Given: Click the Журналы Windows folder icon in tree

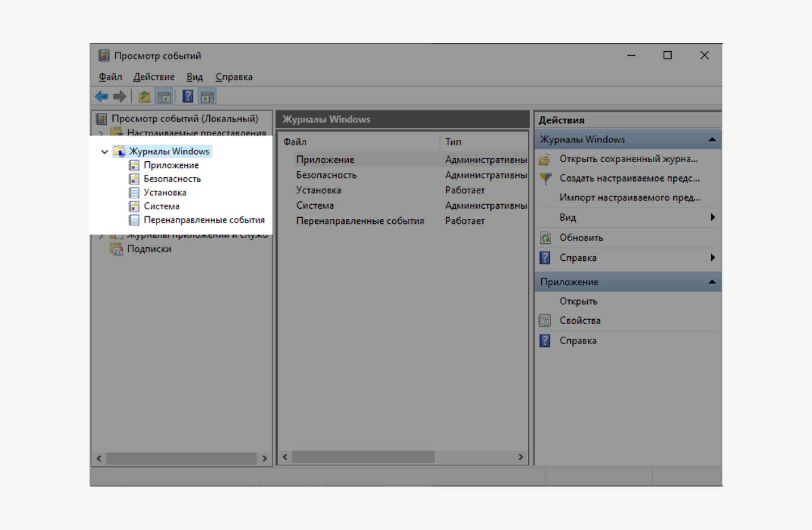Looking at the screenshot, I should coord(119,151).
